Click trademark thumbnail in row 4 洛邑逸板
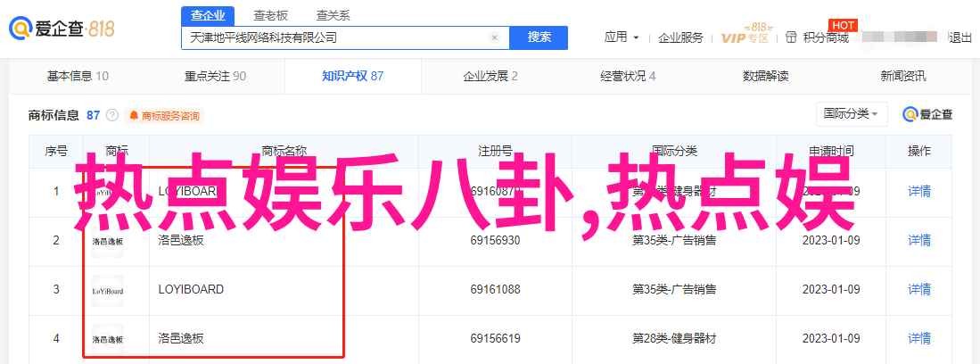 [x=108, y=340]
